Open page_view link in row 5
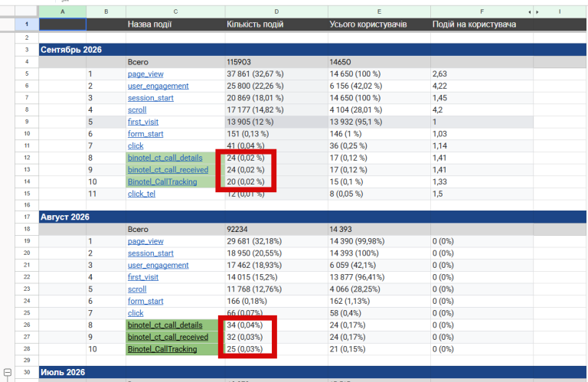The height and width of the screenshot is (382, 588). pos(145,73)
